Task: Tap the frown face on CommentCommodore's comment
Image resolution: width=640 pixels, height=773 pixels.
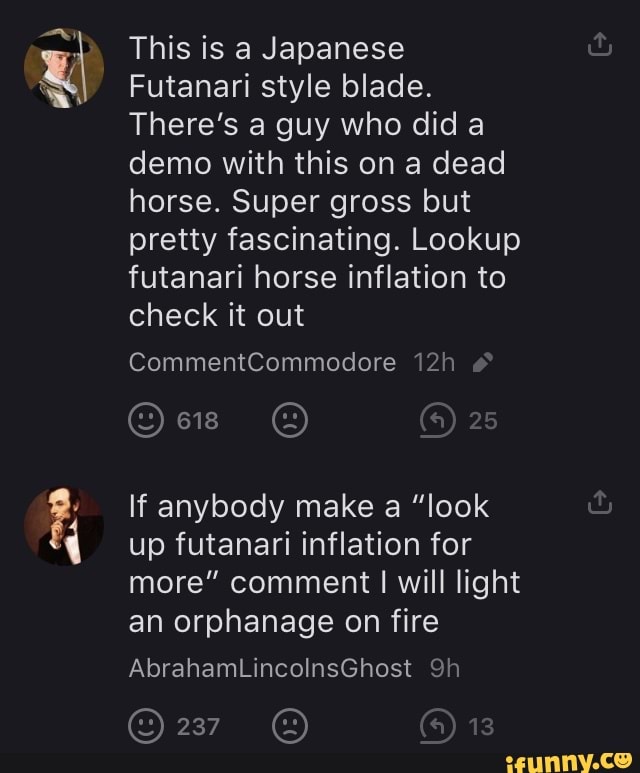Action: point(289,422)
